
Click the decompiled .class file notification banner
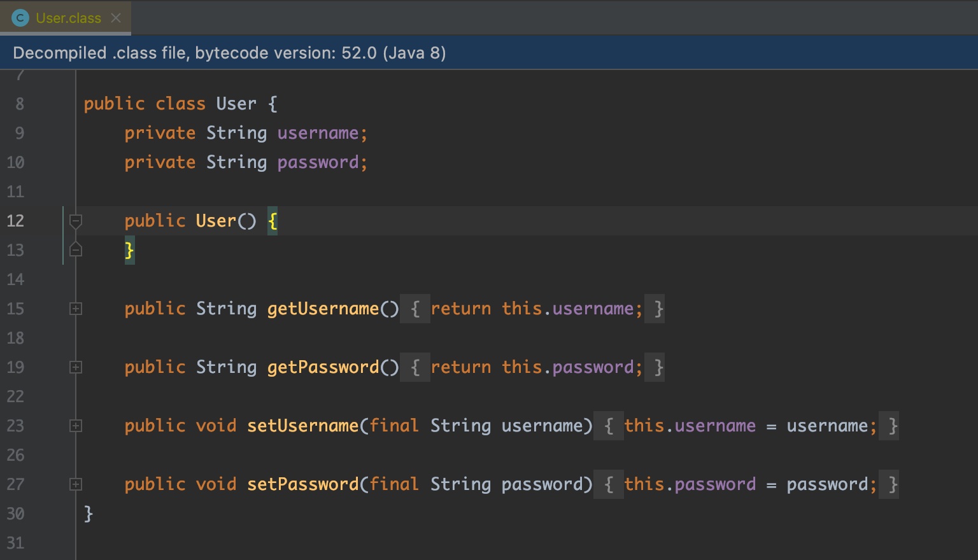point(229,53)
